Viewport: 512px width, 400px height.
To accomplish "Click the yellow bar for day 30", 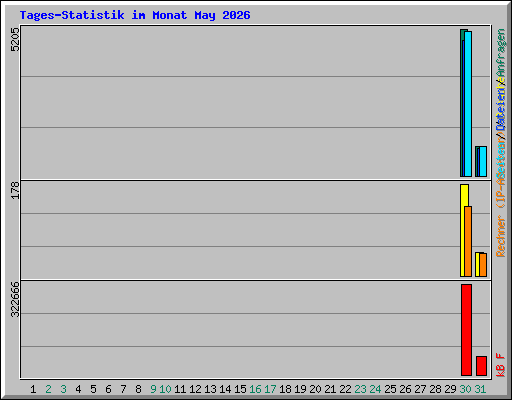I will tap(463, 230).
